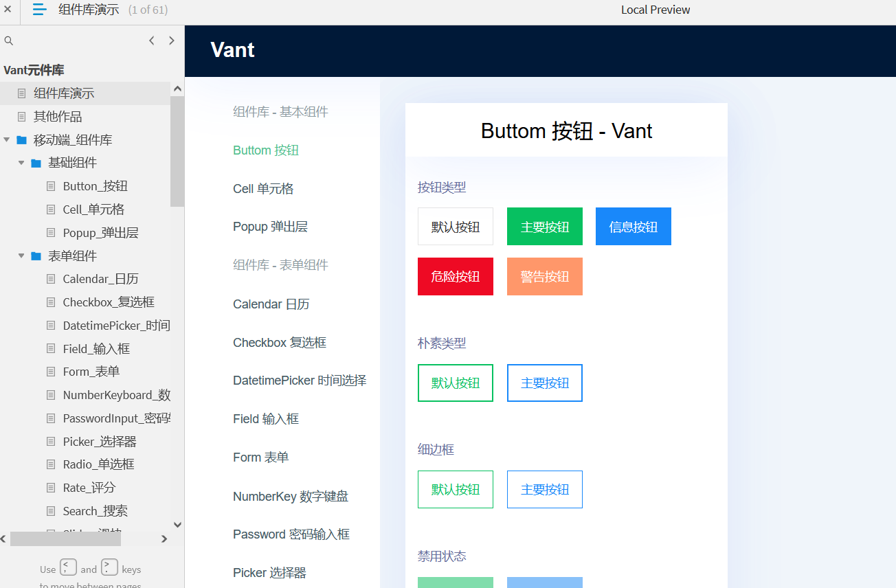Click page icon beside PasswordInput item
The image size is (896, 588).
(x=51, y=418)
